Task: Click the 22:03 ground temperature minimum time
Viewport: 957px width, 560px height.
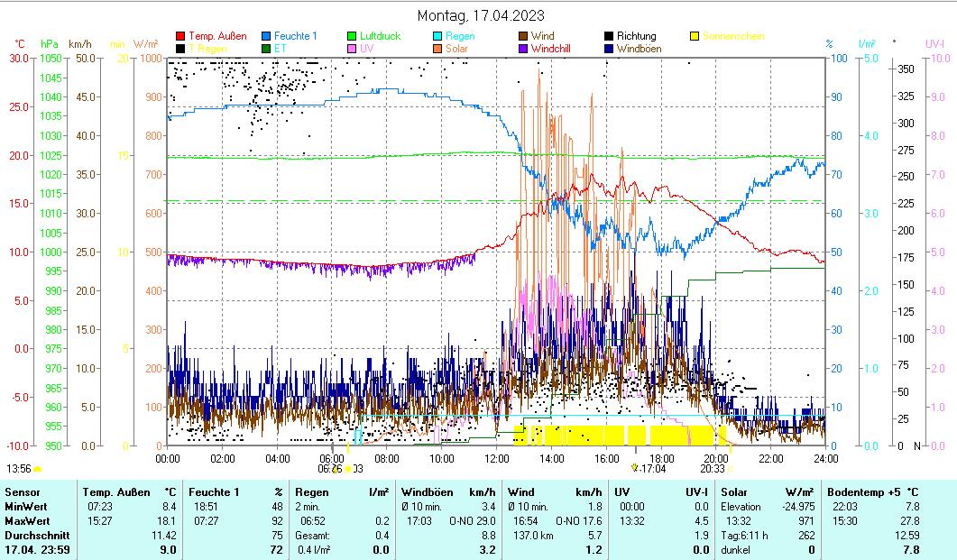Action: click(x=844, y=507)
